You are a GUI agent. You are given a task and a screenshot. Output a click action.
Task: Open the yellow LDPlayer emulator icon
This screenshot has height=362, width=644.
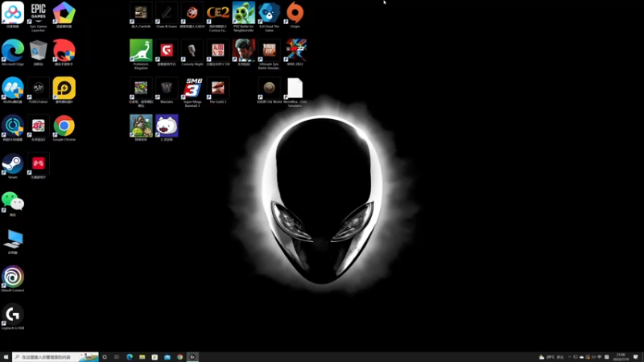[x=64, y=88]
